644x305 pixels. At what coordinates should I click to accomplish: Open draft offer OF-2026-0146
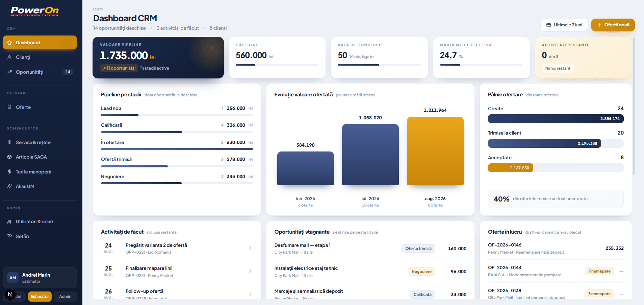pyautogui.click(x=556, y=248)
